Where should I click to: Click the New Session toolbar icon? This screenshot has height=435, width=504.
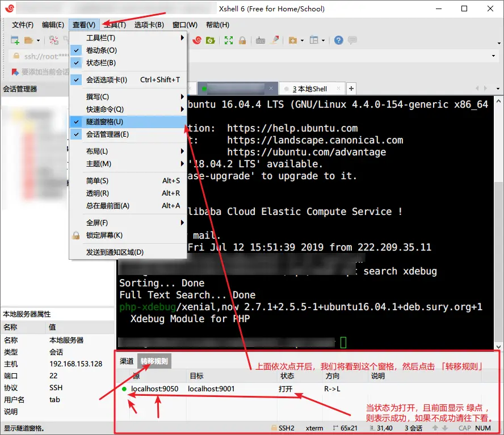[15, 40]
